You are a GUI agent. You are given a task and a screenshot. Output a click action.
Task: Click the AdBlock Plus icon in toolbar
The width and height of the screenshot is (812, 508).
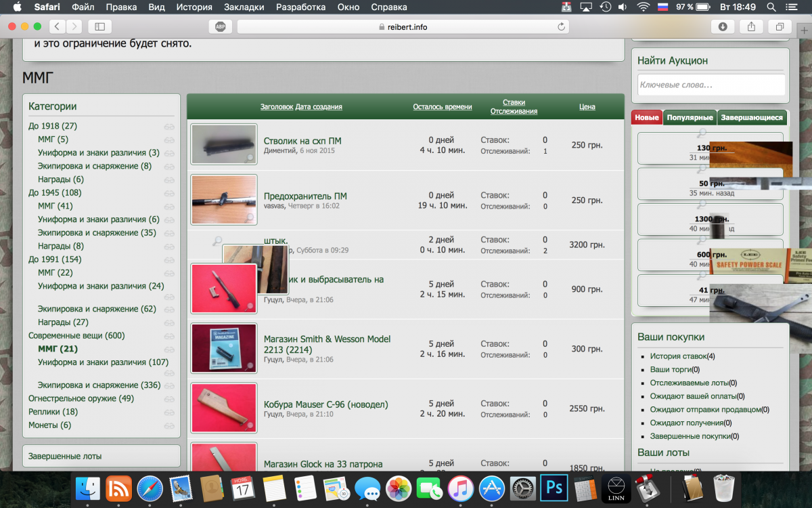pos(220,26)
